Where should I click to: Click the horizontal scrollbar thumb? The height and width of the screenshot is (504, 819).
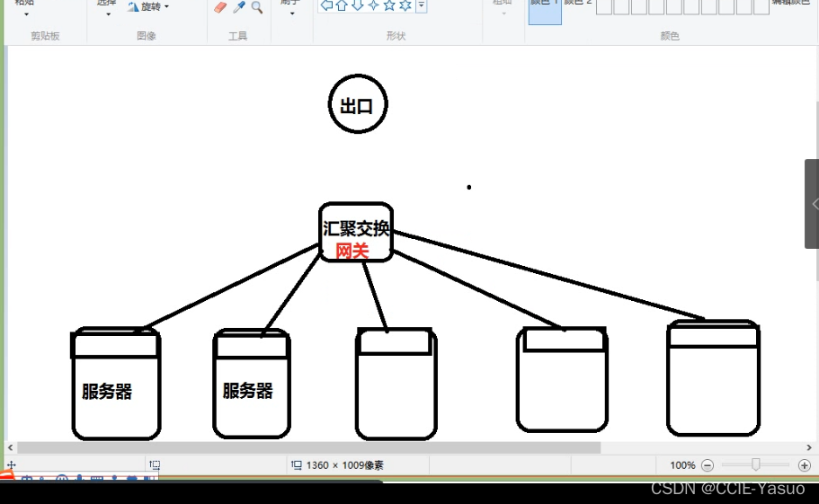[x=308, y=447]
